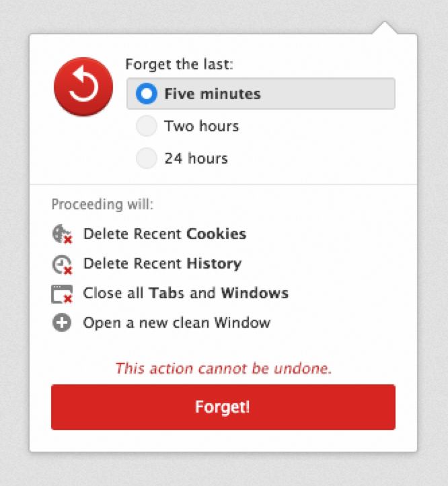Click the Five minutes label text
Viewport: 448px width, 486px height.
[213, 94]
